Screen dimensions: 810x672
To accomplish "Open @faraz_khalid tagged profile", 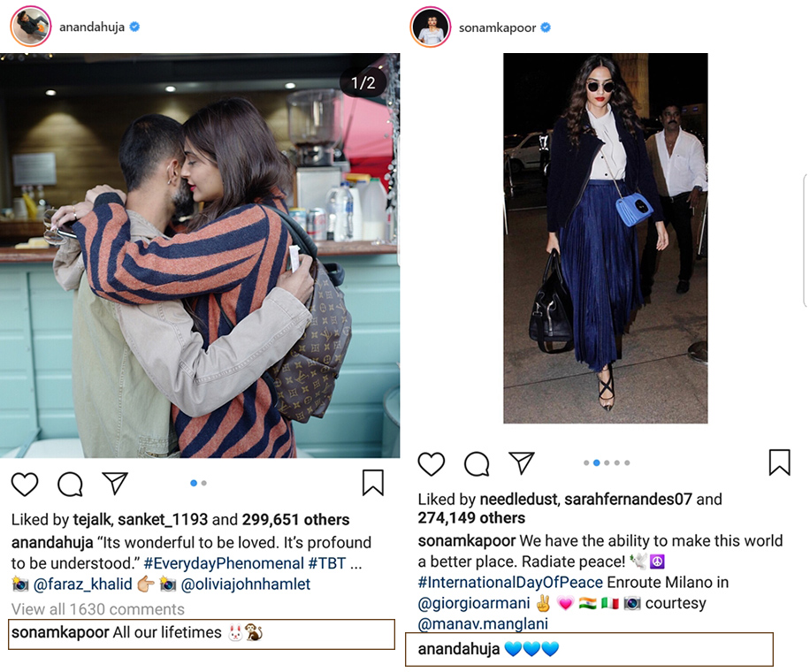I will tap(82, 584).
